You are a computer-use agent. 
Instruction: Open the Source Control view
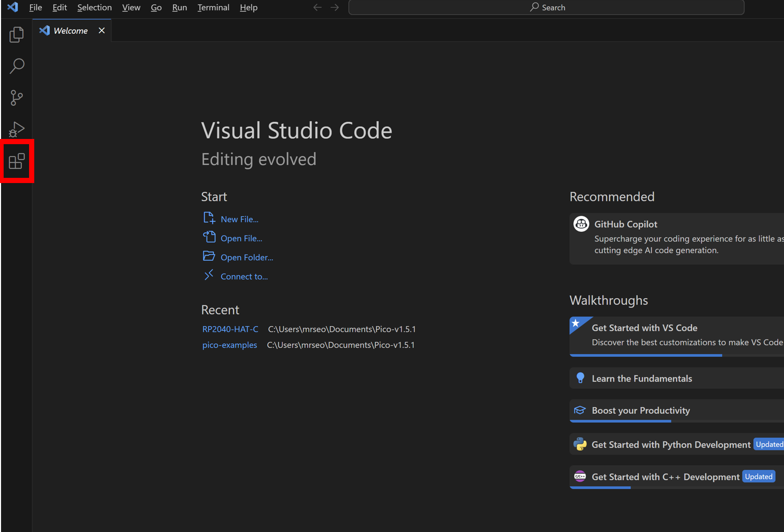(x=17, y=97)
